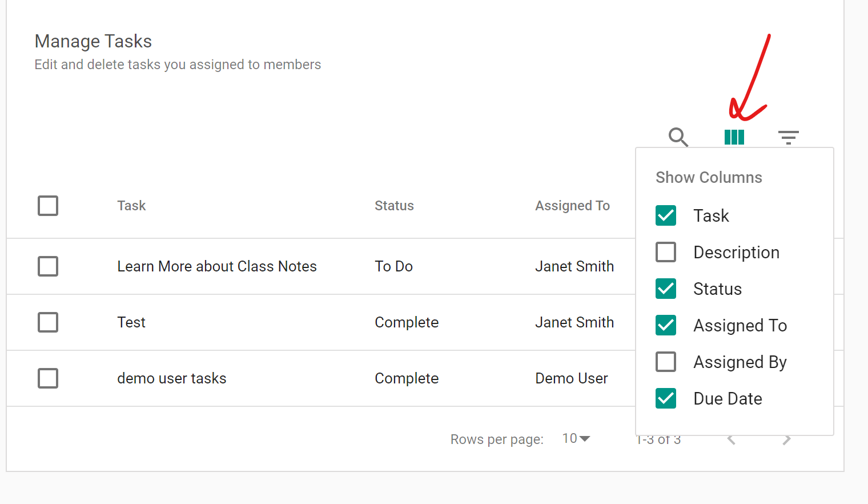Open the rows per page dropdown
Viewport: 868px width, 504px height.
pos(576,439)
